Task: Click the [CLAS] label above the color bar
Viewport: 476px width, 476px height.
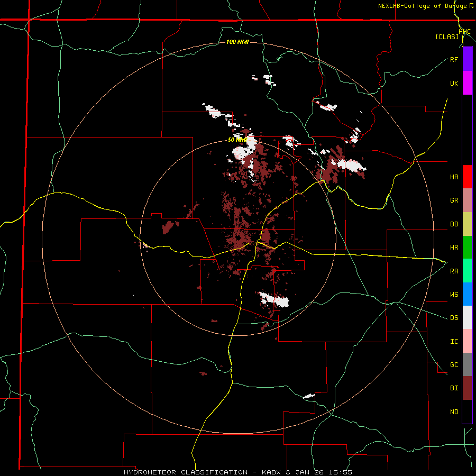Action: [447, 36]
